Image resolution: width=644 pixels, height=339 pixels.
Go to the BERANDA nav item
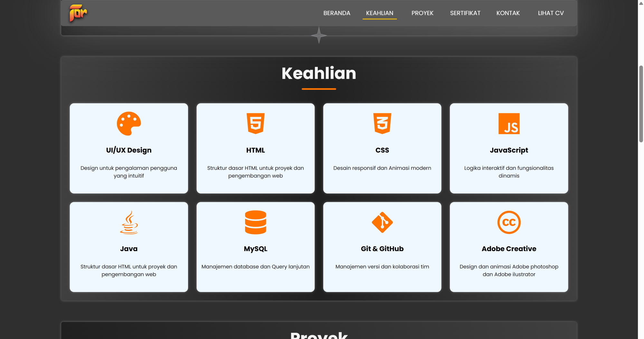(336, 13)
